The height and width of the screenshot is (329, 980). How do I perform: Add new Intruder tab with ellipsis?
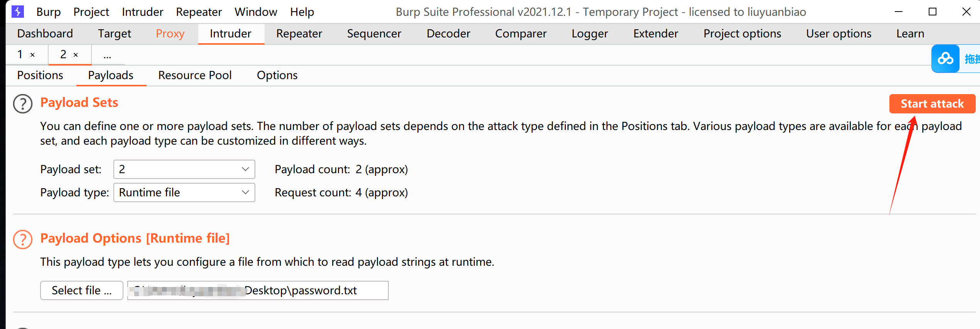click(x=107, y=55)
